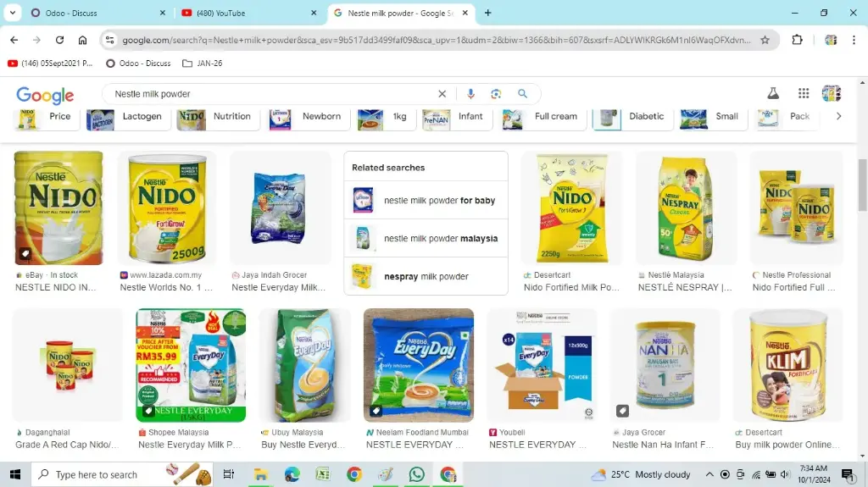Open the Windows Start menu
The height and width of the screenshot is (487, 868).
click(15, 474)
